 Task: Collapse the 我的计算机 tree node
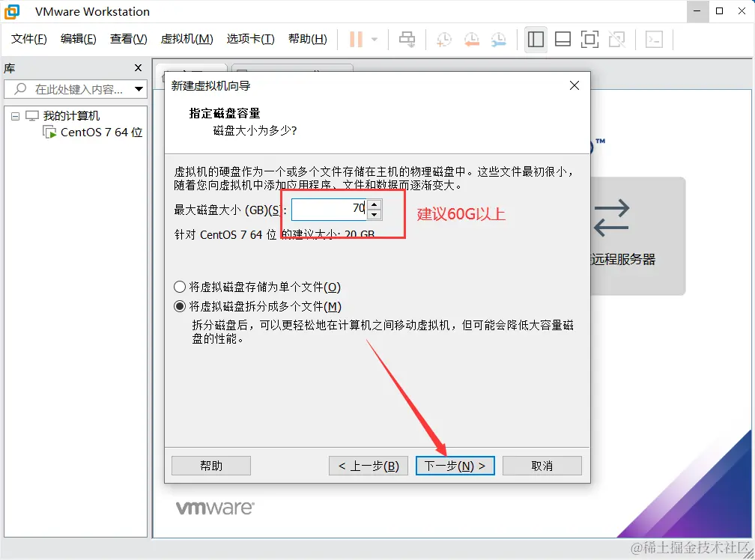pos(15,115)
